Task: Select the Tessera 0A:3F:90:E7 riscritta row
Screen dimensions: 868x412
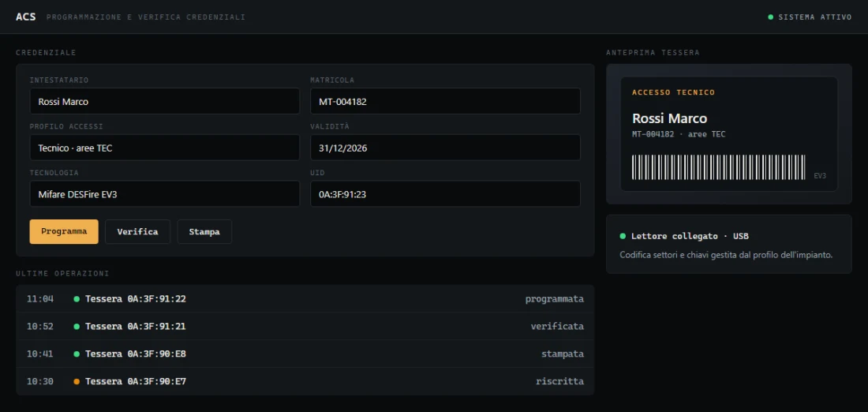Action: pyautogui.click(x=305, y=381)
